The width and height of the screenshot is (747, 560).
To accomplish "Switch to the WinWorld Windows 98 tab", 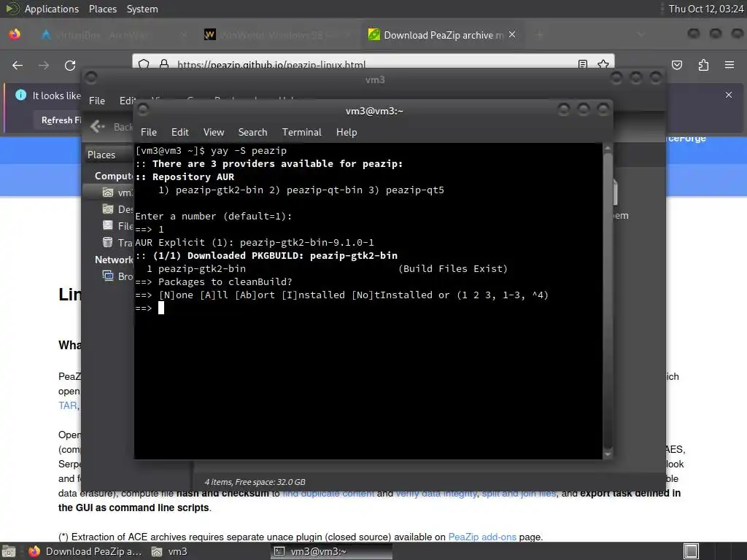I will pos(277,35).
